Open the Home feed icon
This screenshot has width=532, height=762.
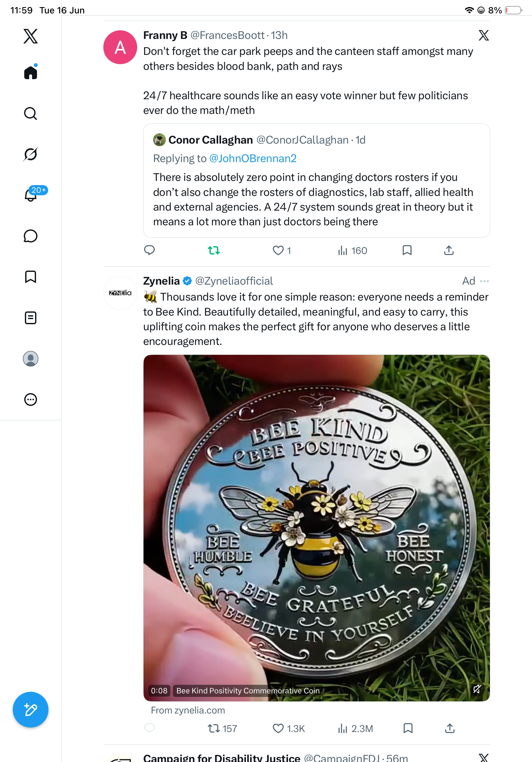[x=31, y=72]
